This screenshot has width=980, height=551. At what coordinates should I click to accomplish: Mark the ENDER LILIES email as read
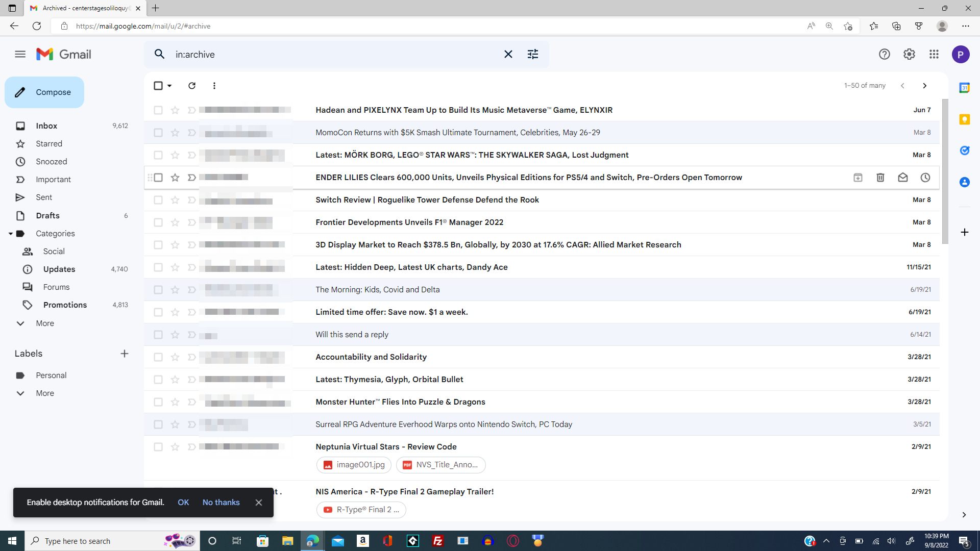903,178
